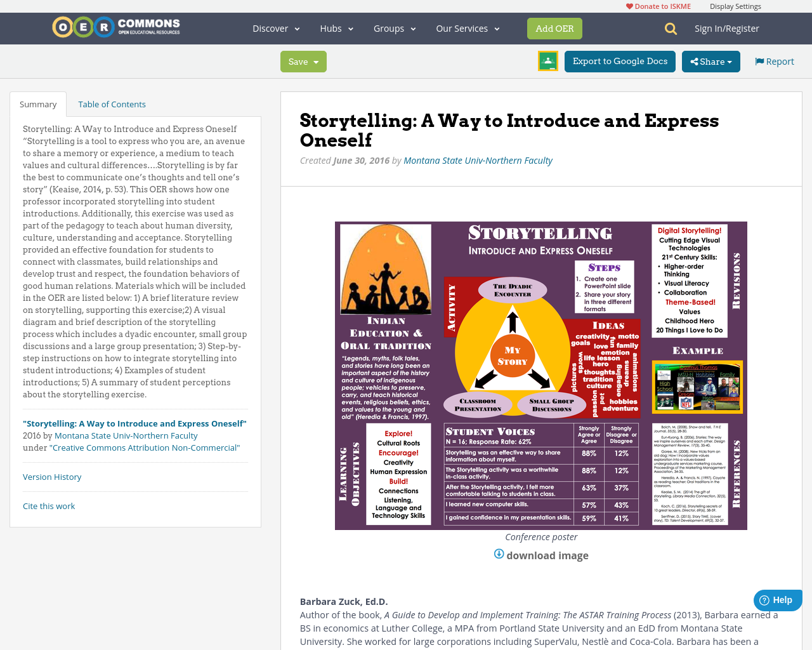
Task: Open Display Settings
Action: coord(735,5)
